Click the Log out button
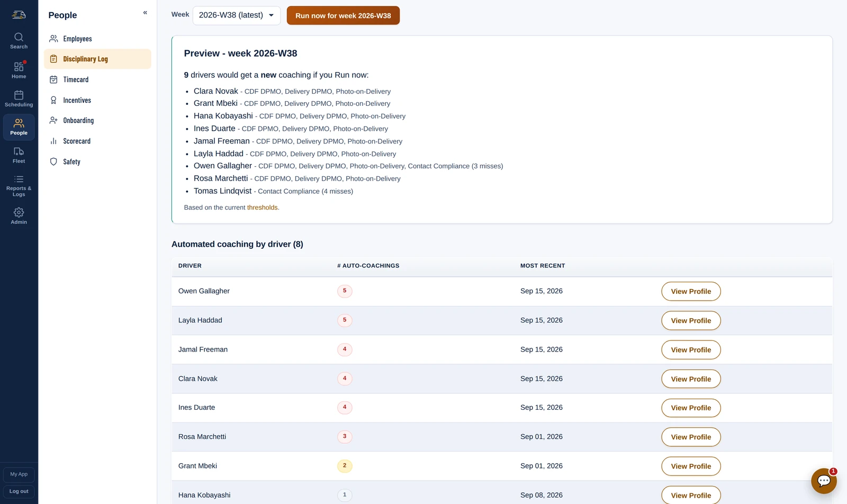Image resolution: width=847 pixels, height=504 pixels. [x=19, y=491]
